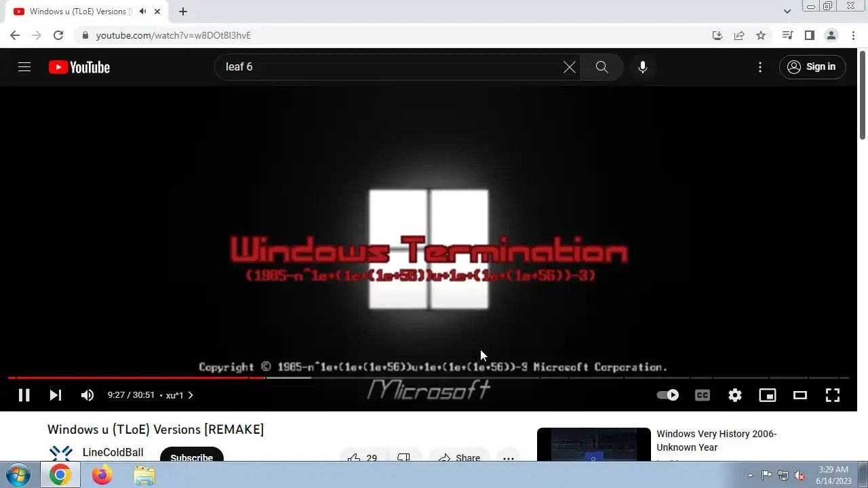Open taskbar clock and date
The width and height of the screenshot is (868, 488).
pyautogui.click(x=833, y=475)
